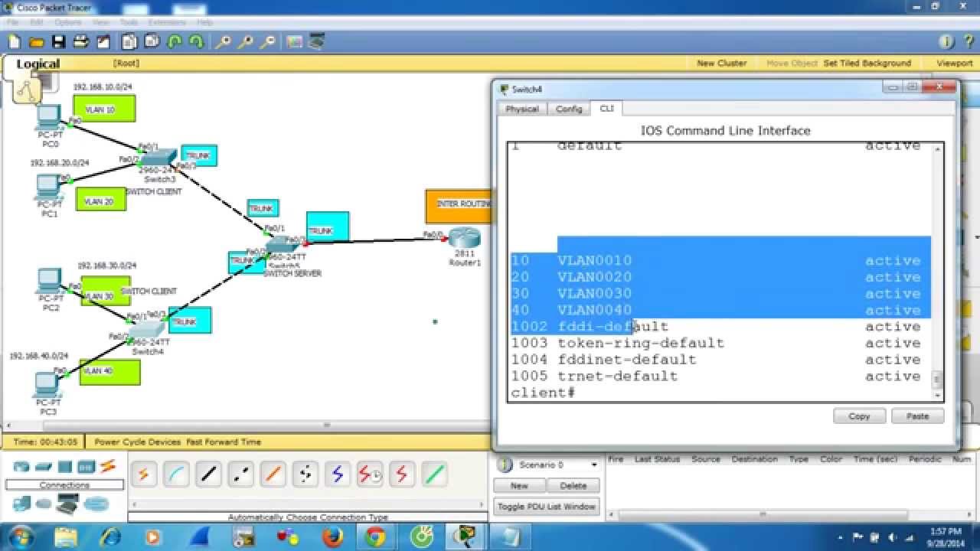Switch to the Config tab in Switch4

click(569, 109)
